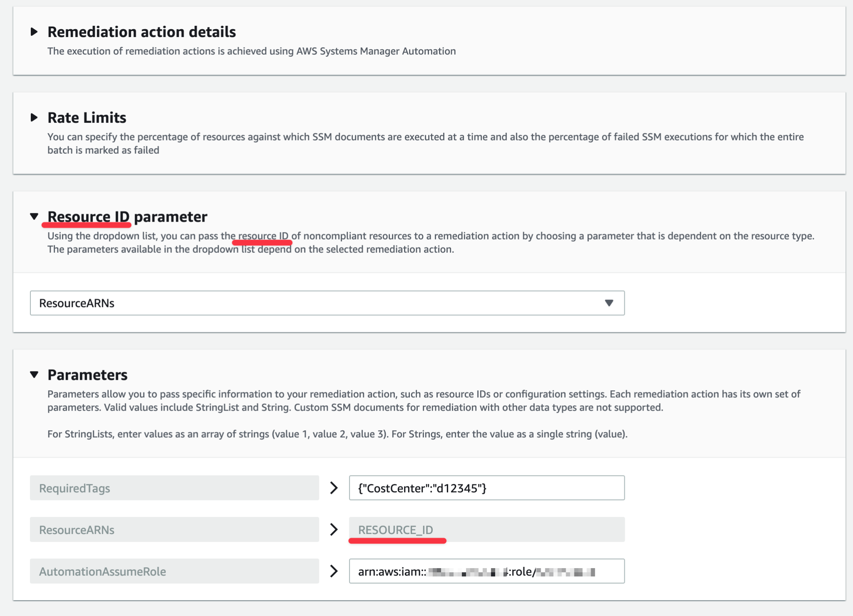853x616 pixels.
Task: Click the CostCenter tag value input
Action: tap(486, 488)
